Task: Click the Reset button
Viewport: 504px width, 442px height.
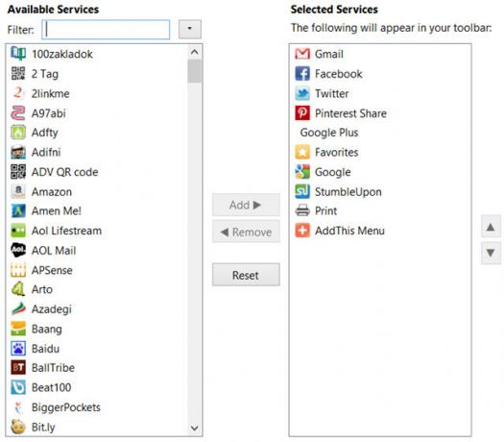Action: [x=246, y=275]
